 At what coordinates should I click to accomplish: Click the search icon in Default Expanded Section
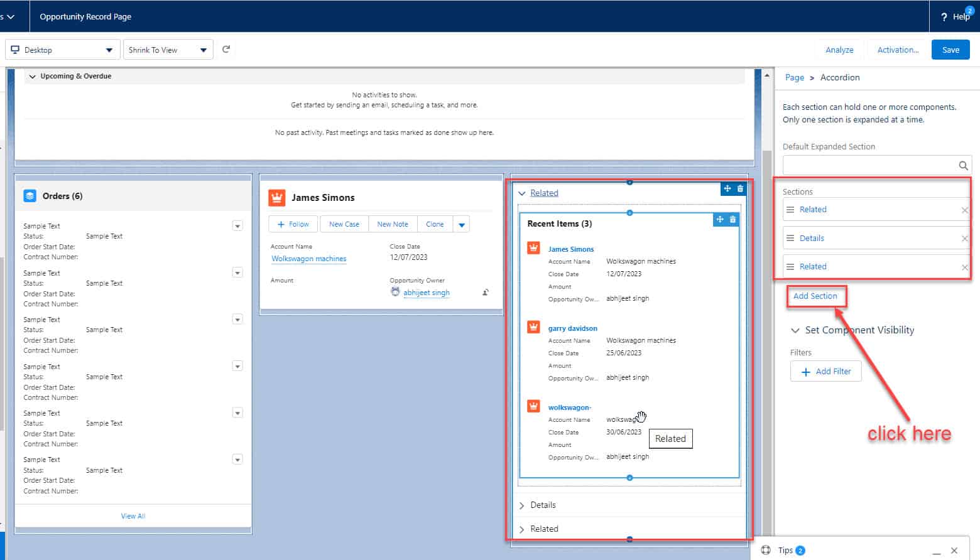click(963, 165)
